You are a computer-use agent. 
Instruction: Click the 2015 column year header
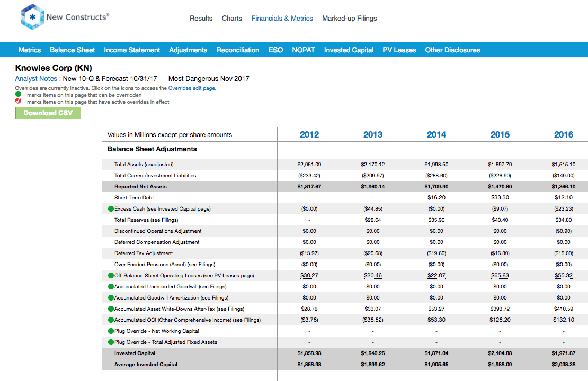(500, 135)
